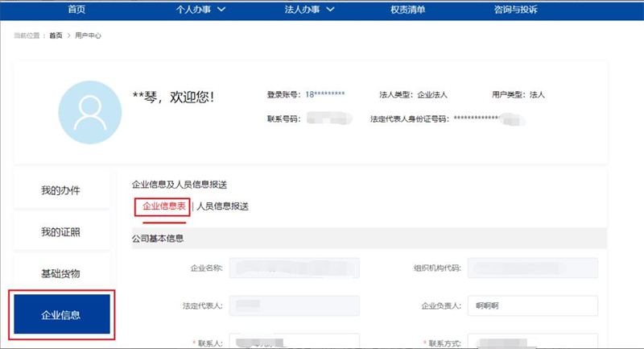Click 首页 breadcrumb link
The height and width of the screenshot is (349, 644).
[55, 35]
